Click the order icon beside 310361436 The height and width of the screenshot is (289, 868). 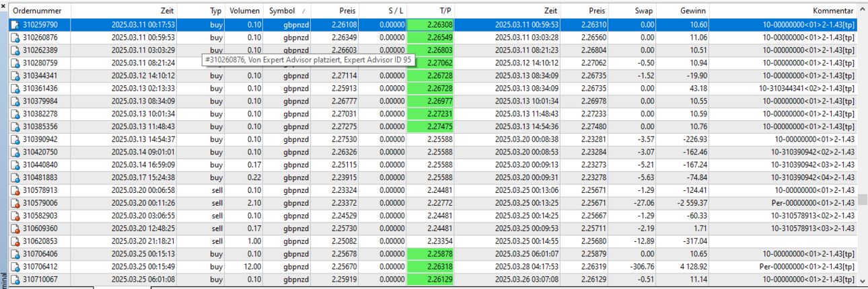(15, 89)
